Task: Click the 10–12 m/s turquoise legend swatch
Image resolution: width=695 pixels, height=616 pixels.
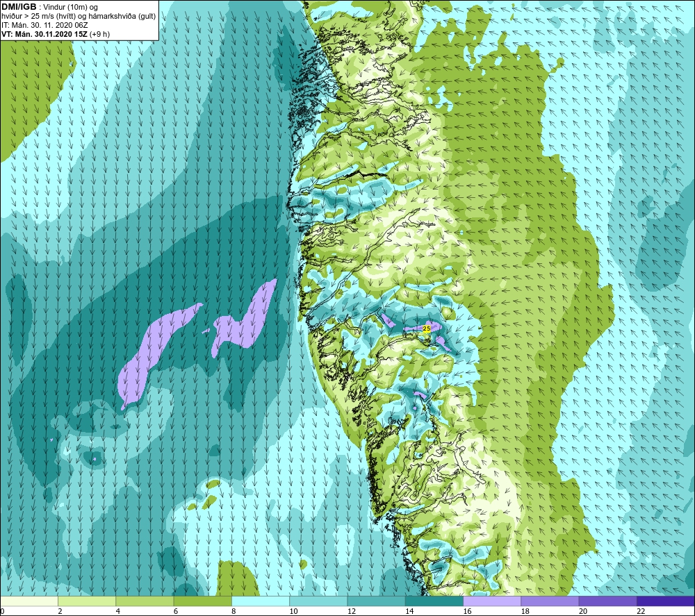Action: click(318, 601)
